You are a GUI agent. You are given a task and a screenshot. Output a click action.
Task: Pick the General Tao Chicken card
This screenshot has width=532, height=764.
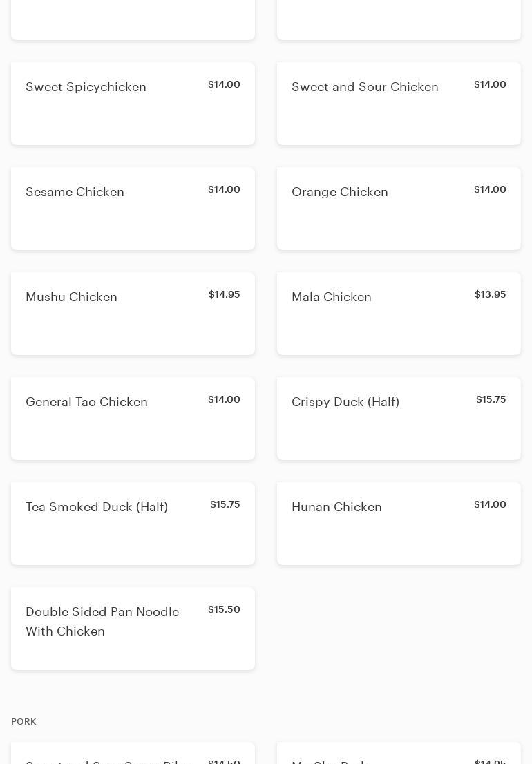pos(133,419)
